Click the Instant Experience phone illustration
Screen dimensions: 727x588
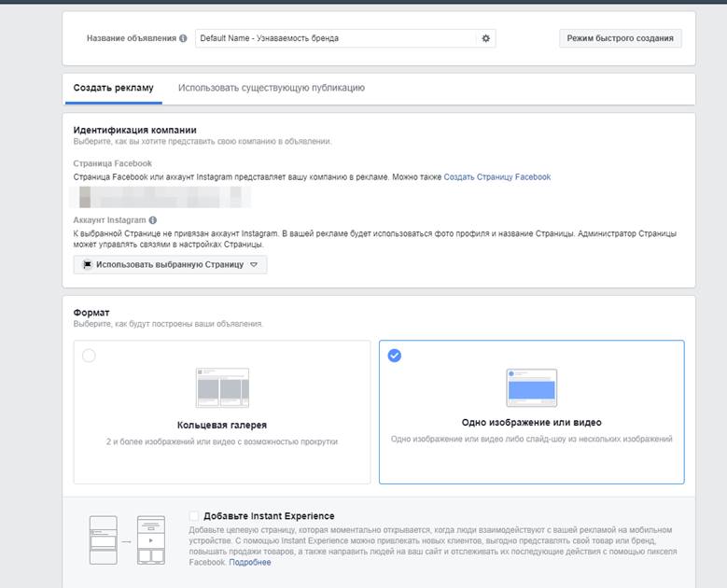point(126,539)
